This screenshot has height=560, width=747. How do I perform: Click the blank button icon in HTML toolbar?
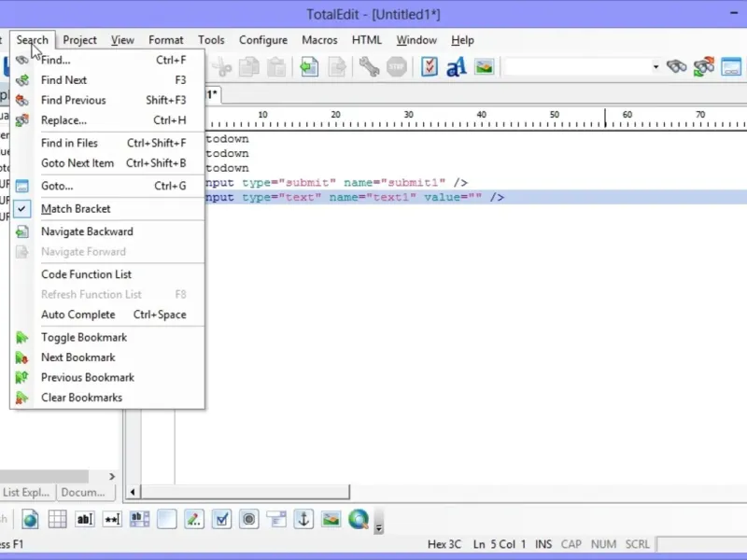point(167,519)
